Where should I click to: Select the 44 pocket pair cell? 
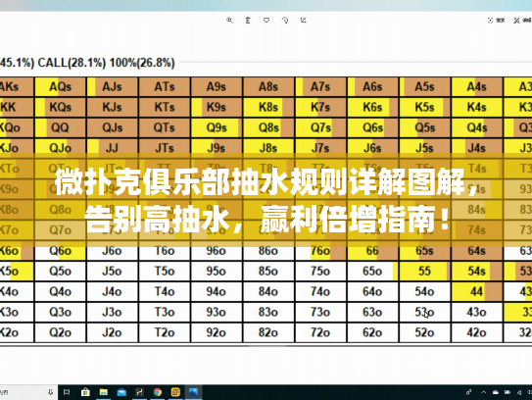pos(477,292)
